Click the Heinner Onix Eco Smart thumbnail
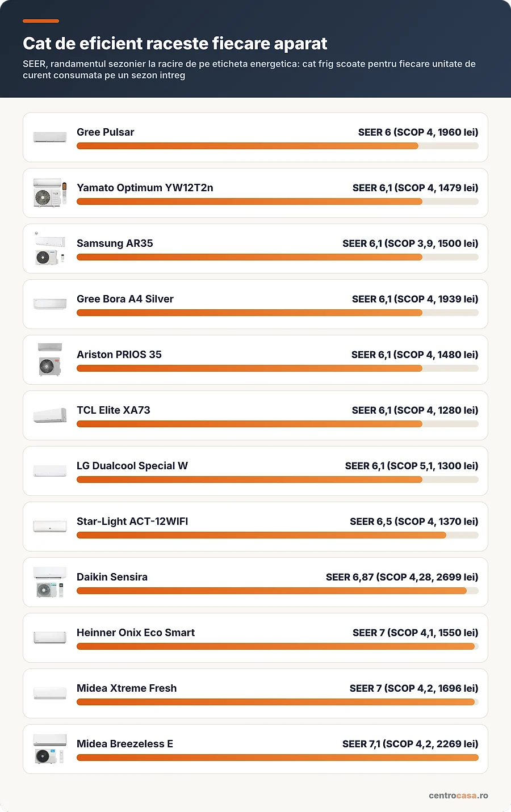Viewport: 511px width, 812px height. coord(50,638)
